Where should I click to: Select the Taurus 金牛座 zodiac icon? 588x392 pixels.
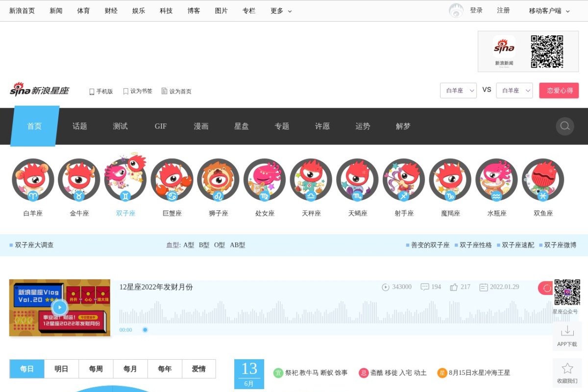click(x=79, y=180)
